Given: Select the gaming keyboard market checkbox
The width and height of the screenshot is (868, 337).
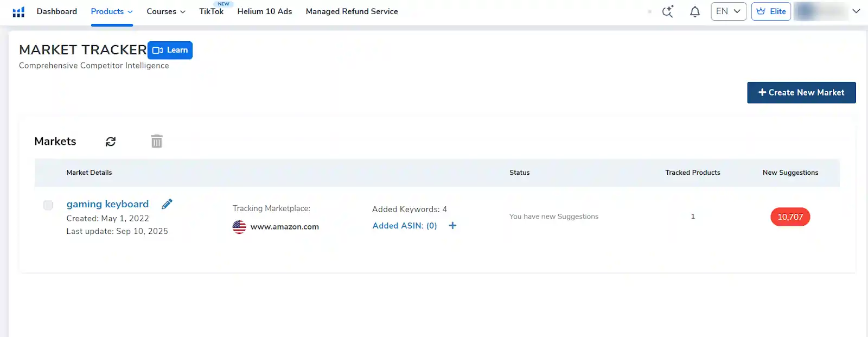Looking at the screenshot, I should 48,205.
